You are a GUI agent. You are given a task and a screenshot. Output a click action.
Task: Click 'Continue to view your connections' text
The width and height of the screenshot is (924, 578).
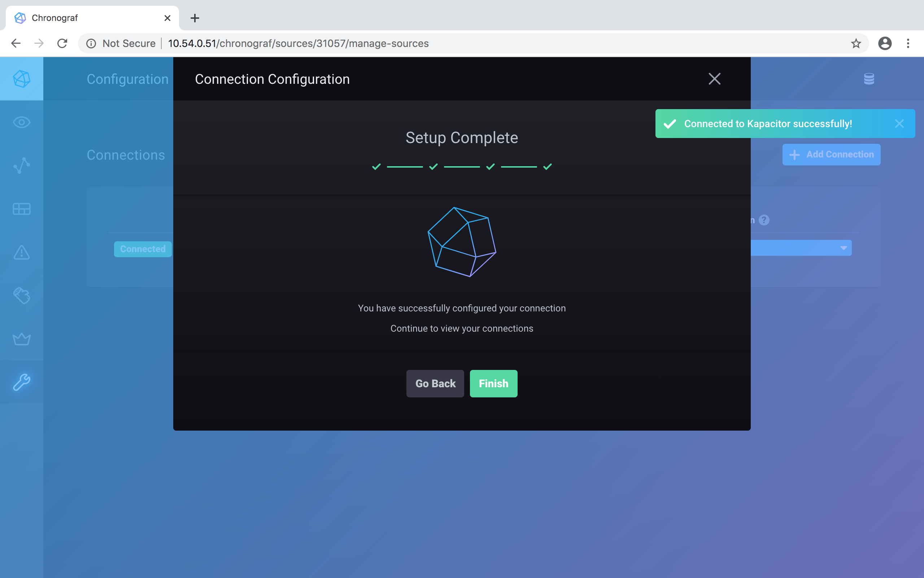tap(462, 328)
